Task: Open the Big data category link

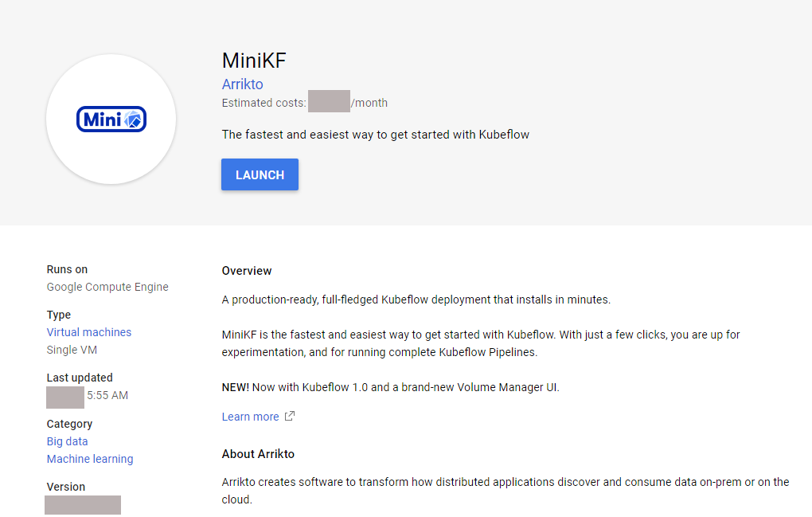Action: [68, 441]
